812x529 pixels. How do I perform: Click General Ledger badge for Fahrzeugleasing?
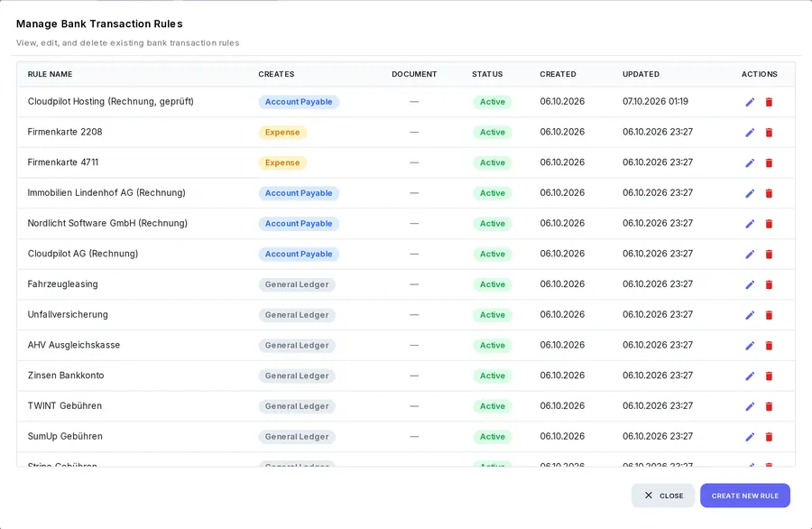(x=297, y=284)
